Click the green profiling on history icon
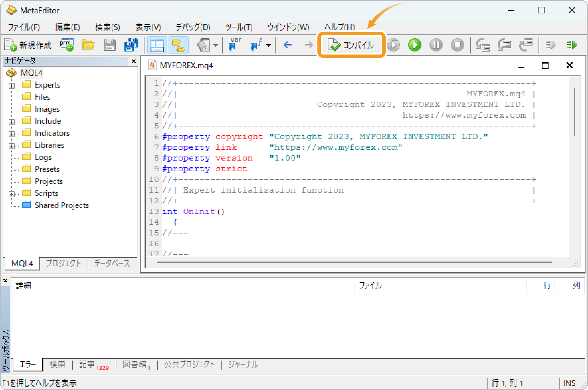 [x=572, y=45]
